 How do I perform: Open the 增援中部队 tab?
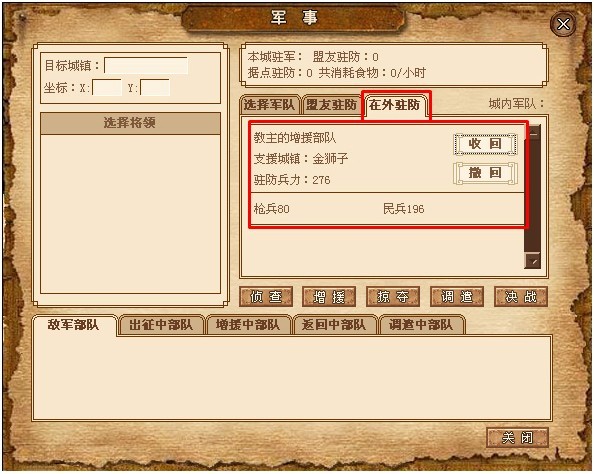coord(248,325)
